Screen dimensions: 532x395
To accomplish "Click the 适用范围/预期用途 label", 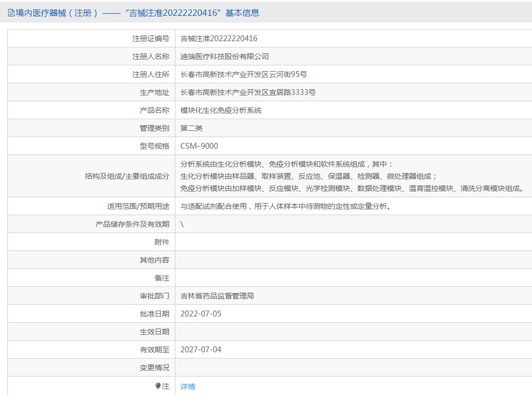I will [x=138, y=206].
